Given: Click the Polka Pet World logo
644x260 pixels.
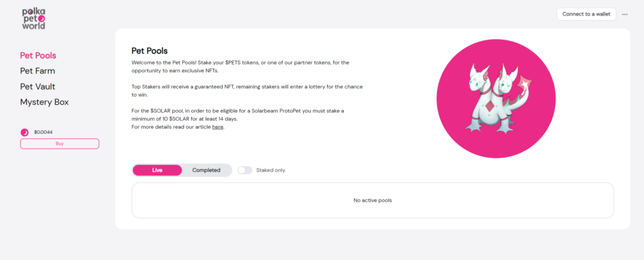Looking at the screenshot, I should click(x=34, y=18).
